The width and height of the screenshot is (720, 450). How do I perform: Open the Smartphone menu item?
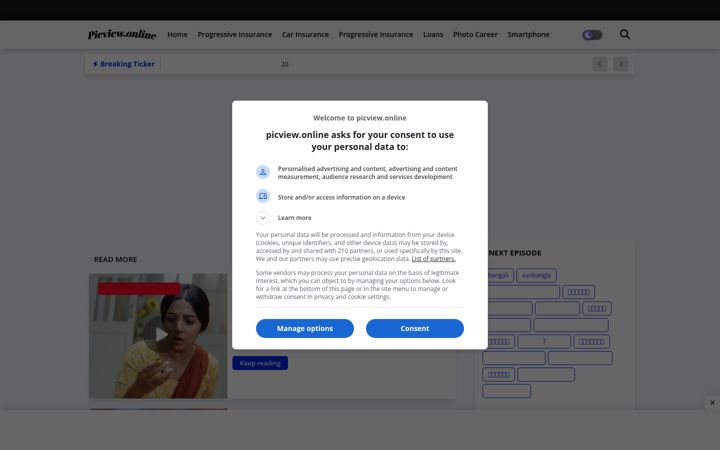point(529,34)
